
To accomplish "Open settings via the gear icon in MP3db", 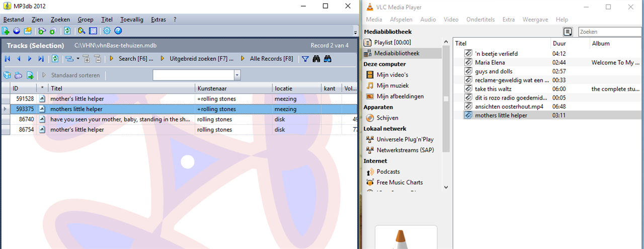I will click(107, 31).
